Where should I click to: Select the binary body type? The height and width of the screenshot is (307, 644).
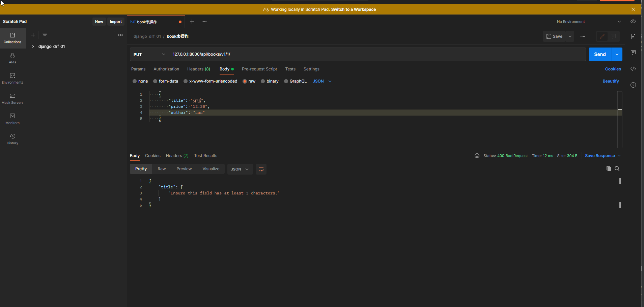[270, 81]
